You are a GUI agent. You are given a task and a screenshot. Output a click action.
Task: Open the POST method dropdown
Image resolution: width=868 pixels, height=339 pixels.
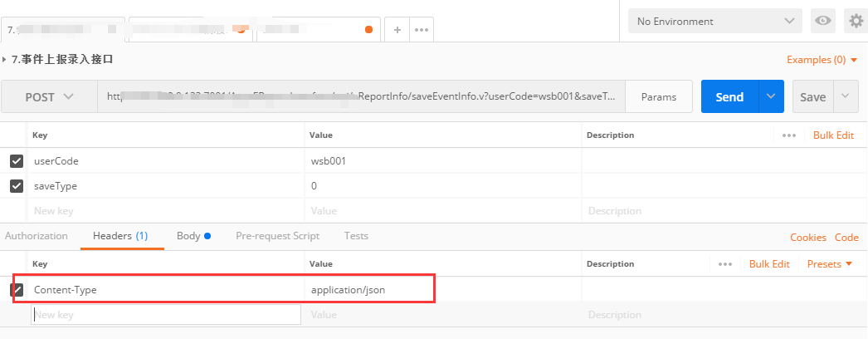pyautogui.click(x=50, y=96)
